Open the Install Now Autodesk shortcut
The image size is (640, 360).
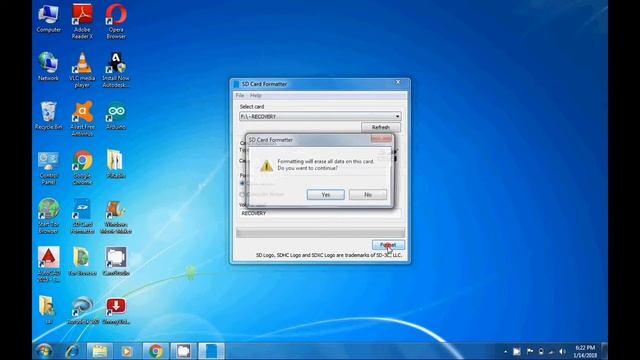coord(116,70)
